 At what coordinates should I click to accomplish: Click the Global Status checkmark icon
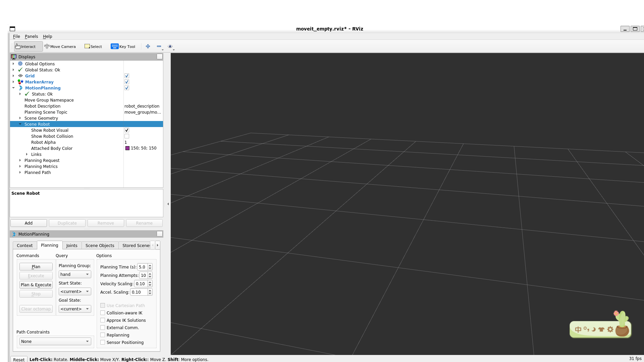[20, 70]
